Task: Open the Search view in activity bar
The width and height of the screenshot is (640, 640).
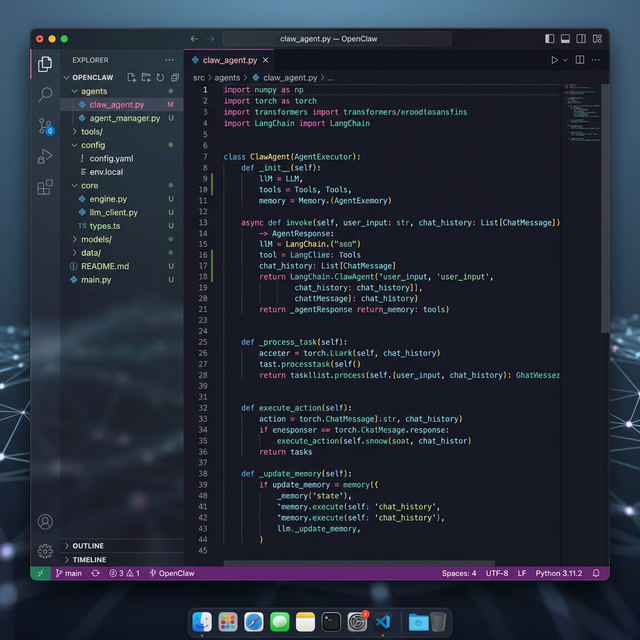Action: click(x=45, y=94)
